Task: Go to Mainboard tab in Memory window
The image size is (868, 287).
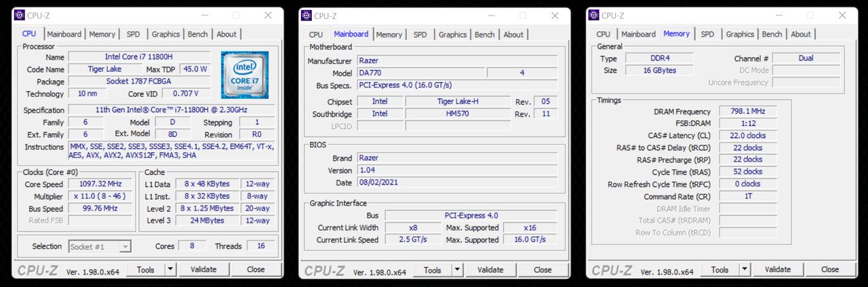Action: point(639,35)
